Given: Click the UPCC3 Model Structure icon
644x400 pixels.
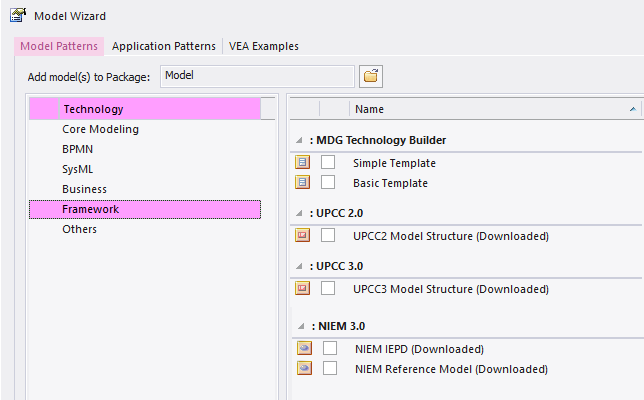Looking at the screenshot, I should click(303, 289).
